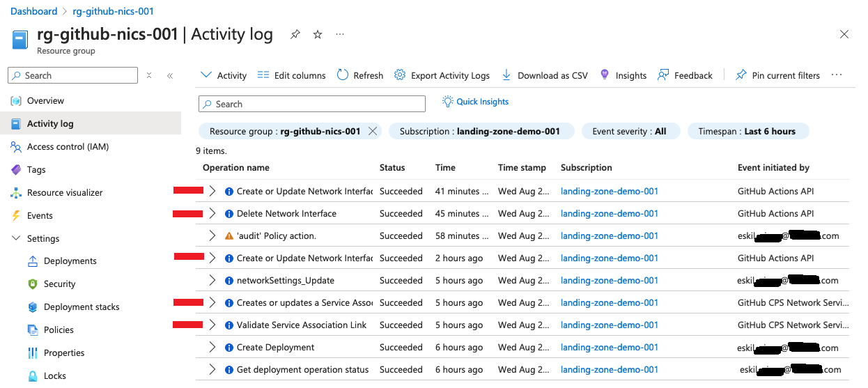The image size is (868, 388).
Task: Open Security under Settings
Action: click(x=59, y=284)
